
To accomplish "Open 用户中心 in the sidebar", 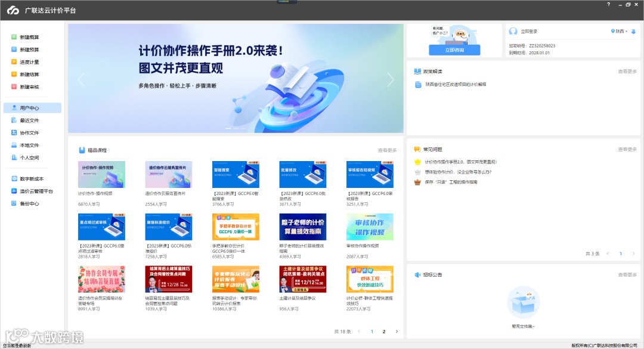I will click(32, 108).
